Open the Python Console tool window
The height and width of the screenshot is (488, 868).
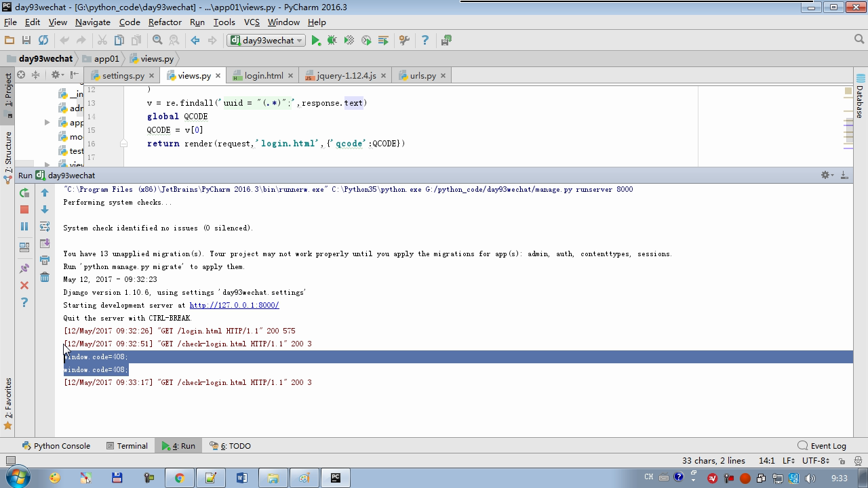pos(56,446)
